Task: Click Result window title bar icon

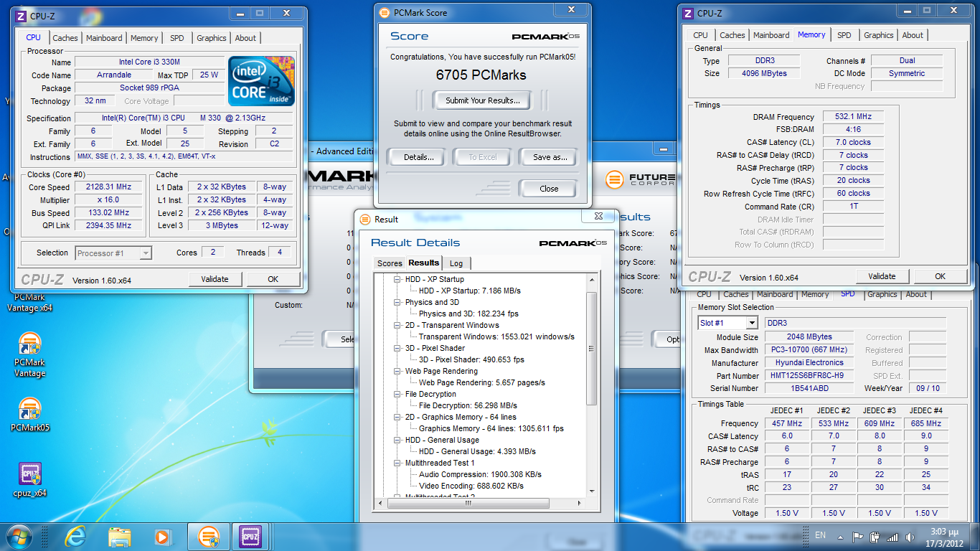Action: pyautogui.click(x=364, y=219)
